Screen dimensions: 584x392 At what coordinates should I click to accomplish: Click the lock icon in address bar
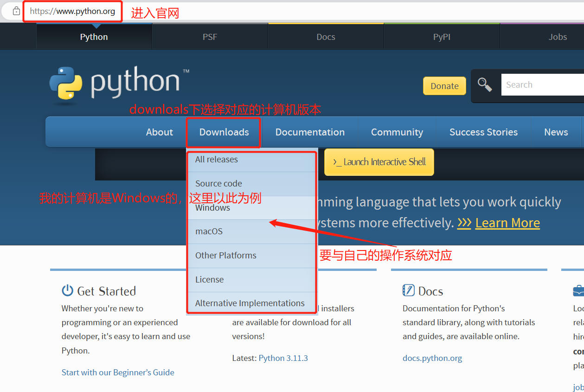click(x=17, y=11)
